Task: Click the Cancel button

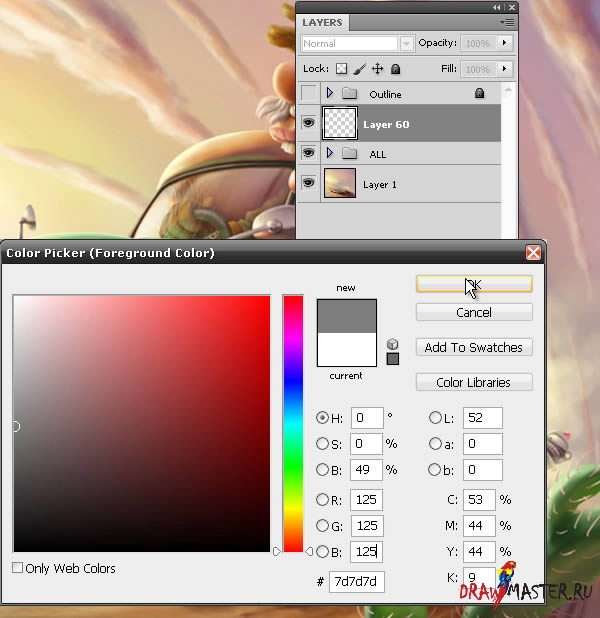Action: [x=474, y=312]
